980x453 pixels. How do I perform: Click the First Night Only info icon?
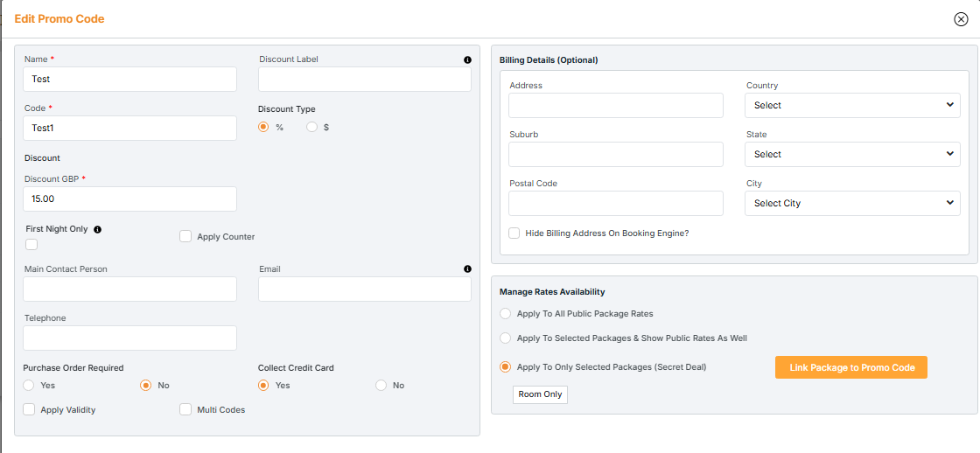click(97, 229)
